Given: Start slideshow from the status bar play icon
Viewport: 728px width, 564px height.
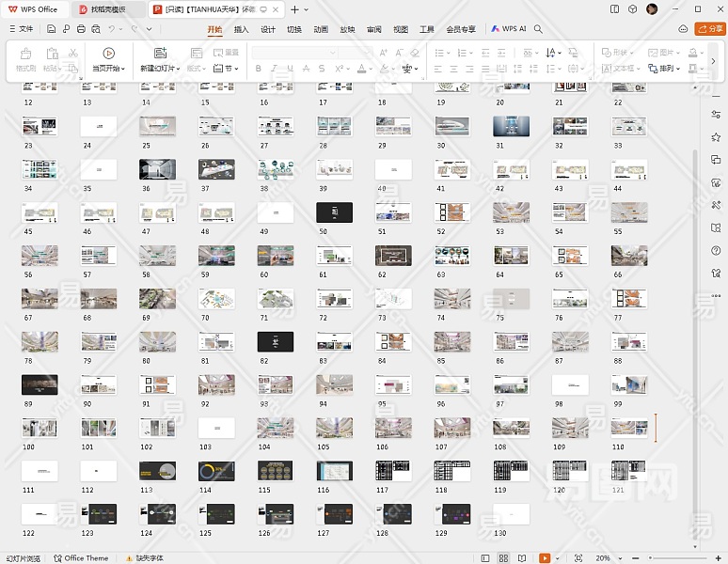Looking at the screenshot, I should 545,557.
